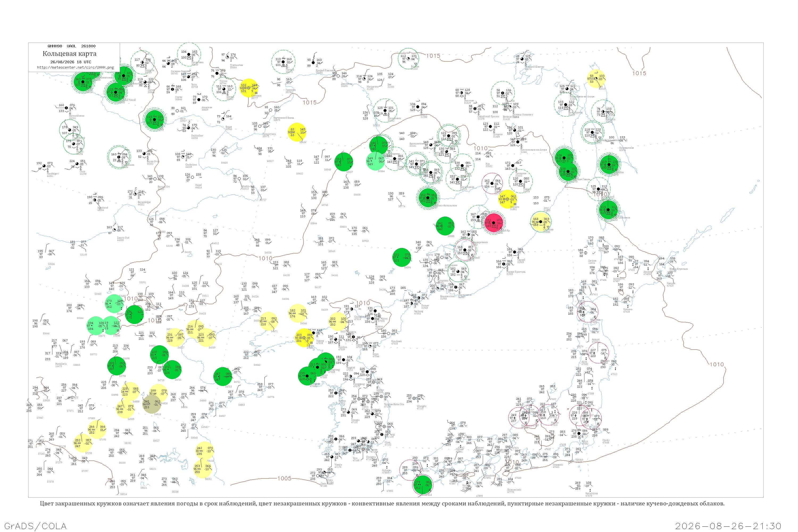
Task: Click the "Matad" station name
Action: tap(198, 185)
